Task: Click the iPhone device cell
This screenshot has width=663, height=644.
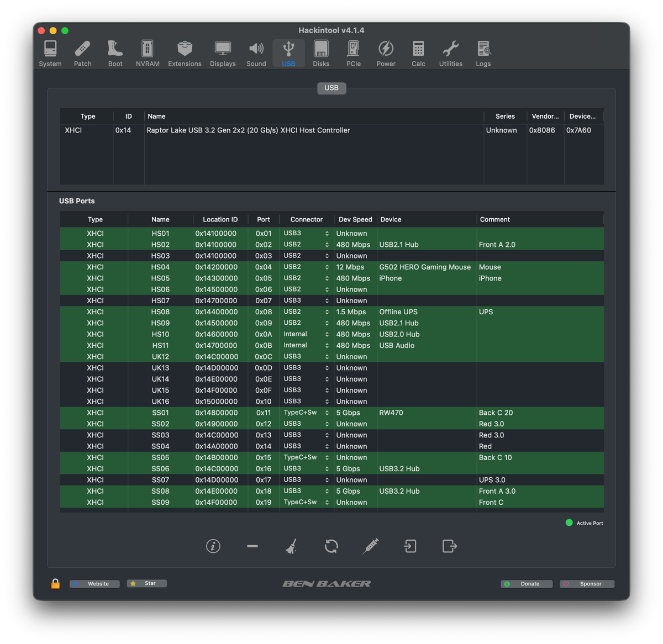Action: coord(391,278)
